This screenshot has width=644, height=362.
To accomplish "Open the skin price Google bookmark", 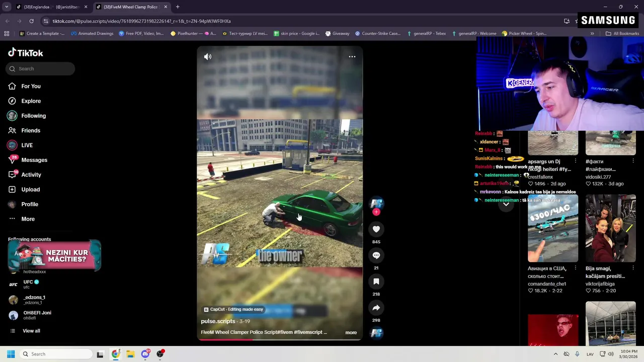I will coord(296,34).
